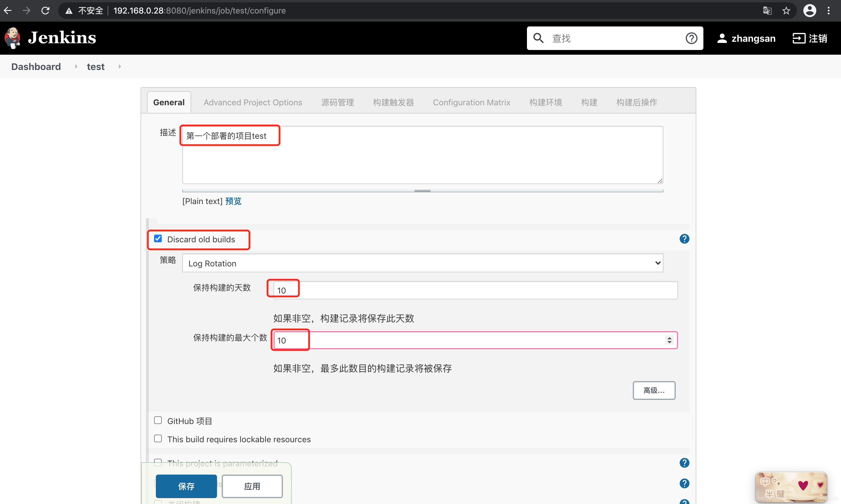The width and height of the screenshot is (841, 504).
Task: Uncheck Discard old builds checkbox
Action: click(158, 238)
